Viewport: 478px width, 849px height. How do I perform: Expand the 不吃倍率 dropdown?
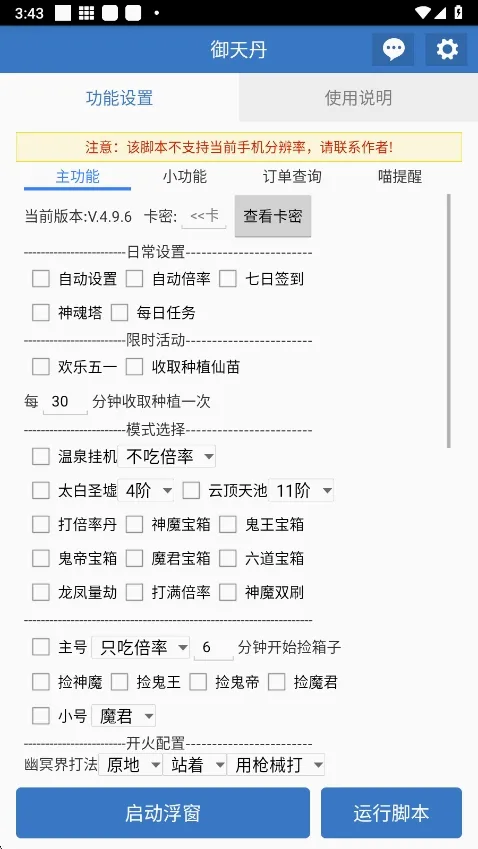pyautogui.click(x=167, y=456)
